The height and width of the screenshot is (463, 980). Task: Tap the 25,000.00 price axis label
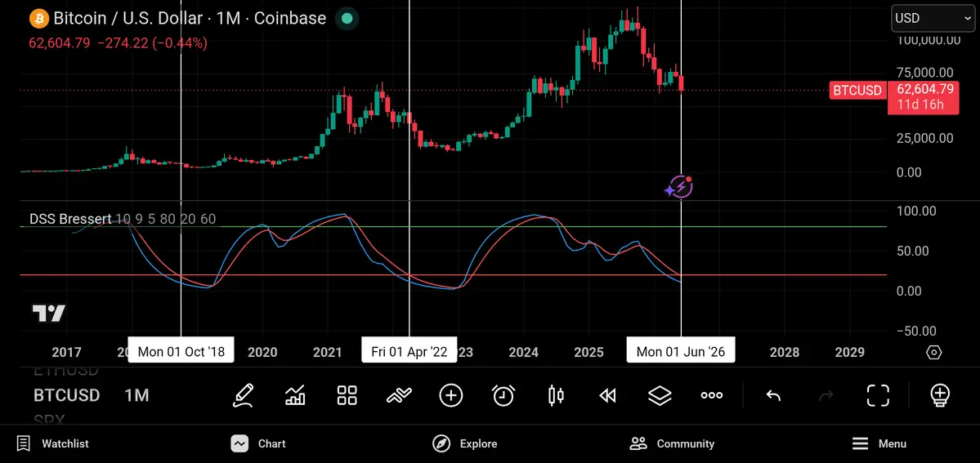925,138
